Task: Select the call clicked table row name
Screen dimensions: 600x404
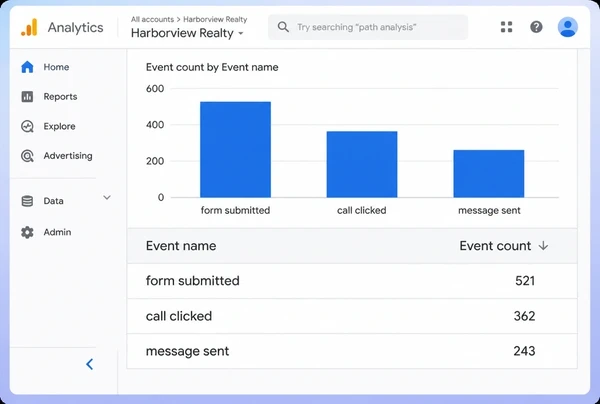Action: (179, 316)
